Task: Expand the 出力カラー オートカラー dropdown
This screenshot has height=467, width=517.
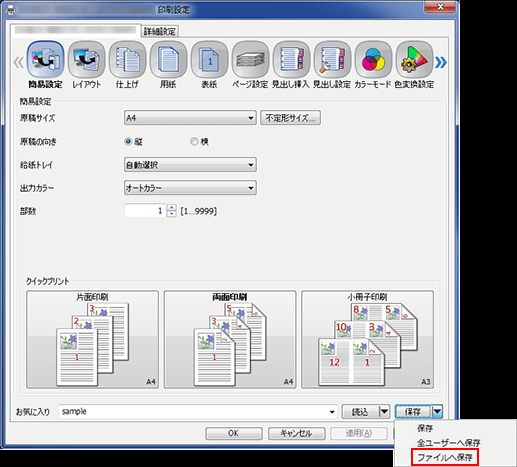Action: (x=190, y=188)
